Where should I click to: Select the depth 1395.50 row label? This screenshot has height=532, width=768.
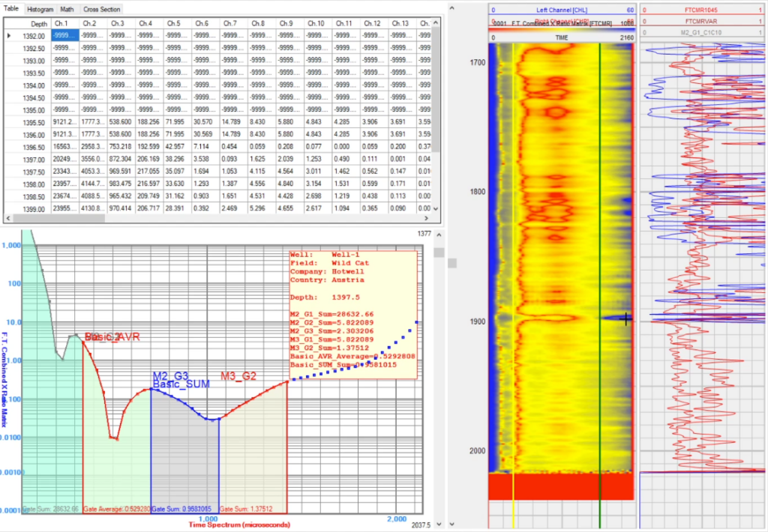[32, 122]
